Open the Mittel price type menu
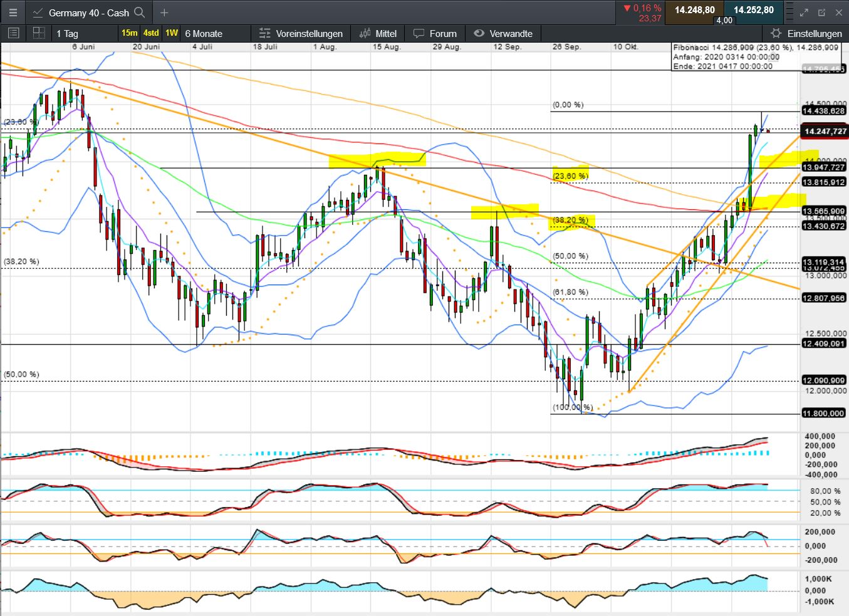849x616 pixels. pos(378,34)
